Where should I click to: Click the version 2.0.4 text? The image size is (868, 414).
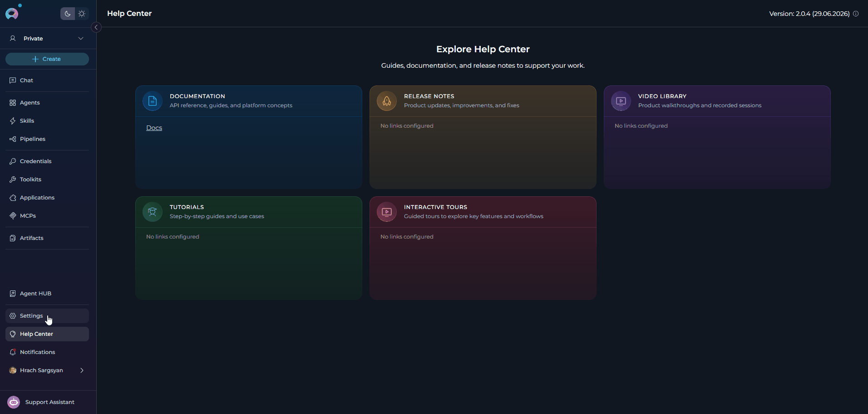tap(809, 14)
